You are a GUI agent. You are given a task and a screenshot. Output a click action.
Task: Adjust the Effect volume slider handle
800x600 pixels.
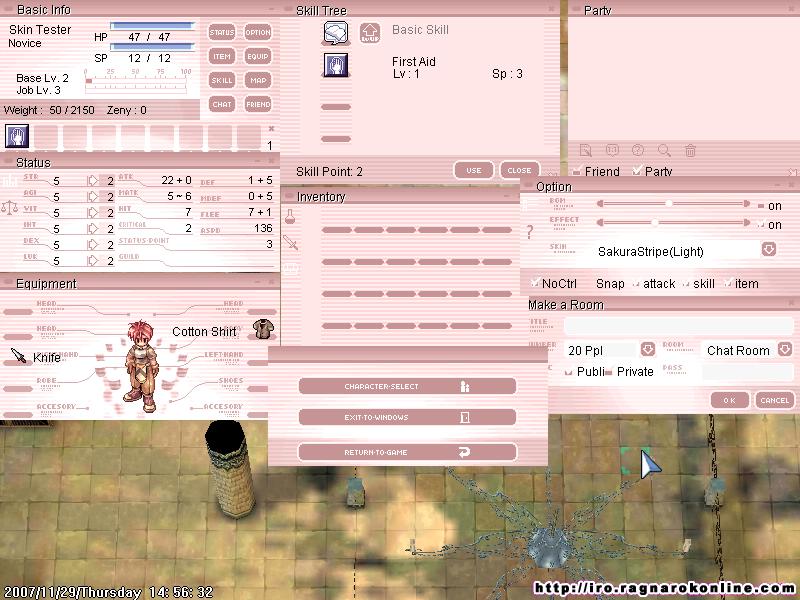(655, 222)
